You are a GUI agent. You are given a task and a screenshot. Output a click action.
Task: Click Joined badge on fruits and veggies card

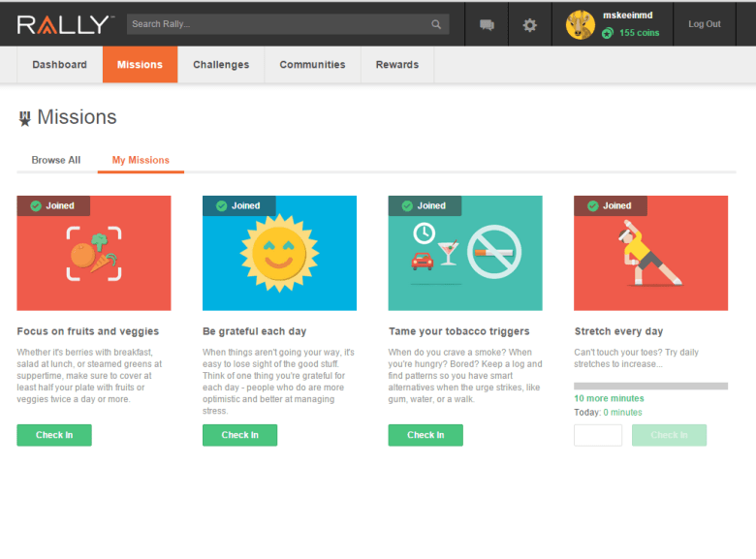(x=53, y=205)
